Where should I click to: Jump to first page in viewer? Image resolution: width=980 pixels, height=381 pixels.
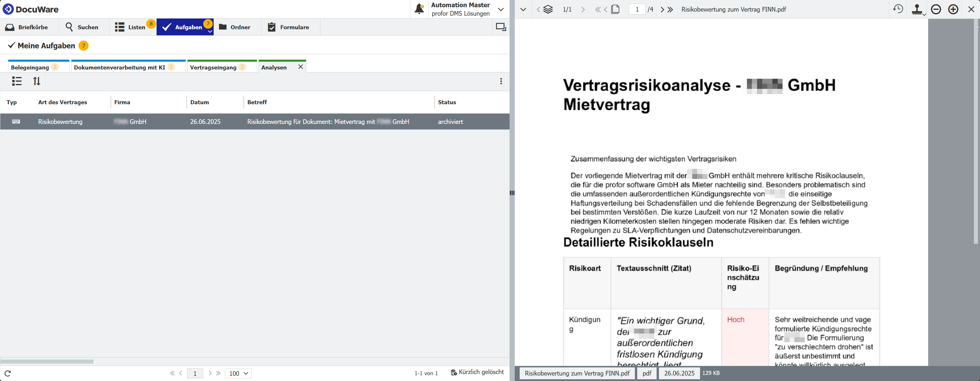pyautogui.click(x=598, y=9)
